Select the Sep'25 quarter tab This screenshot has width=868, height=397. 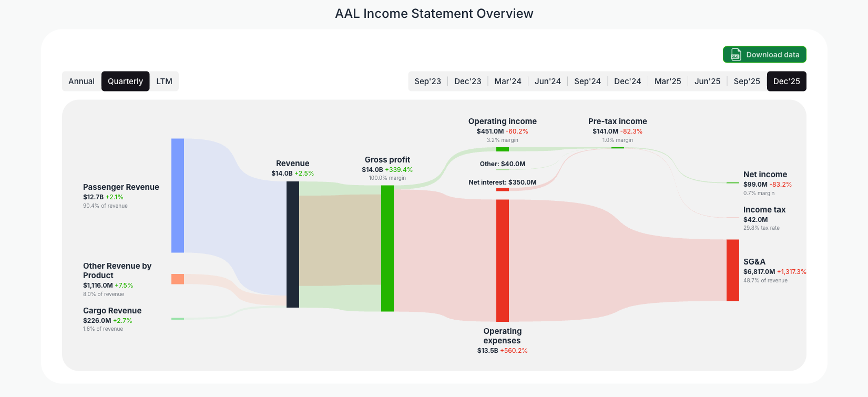747,81
